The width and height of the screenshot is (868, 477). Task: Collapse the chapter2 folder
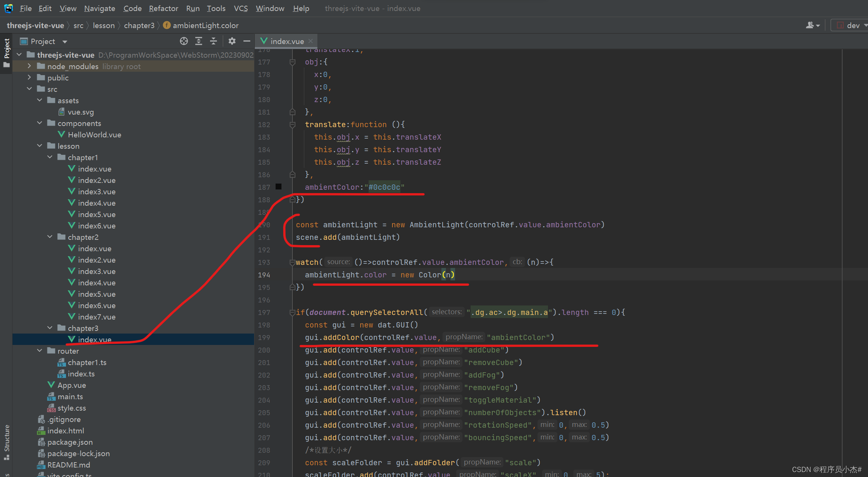click(50, 237)
